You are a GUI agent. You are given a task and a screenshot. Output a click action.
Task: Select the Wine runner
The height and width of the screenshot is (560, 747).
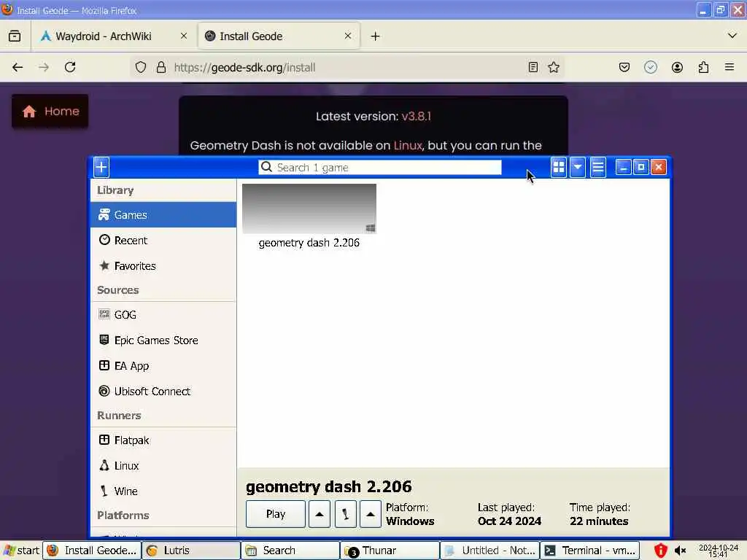pyautogui.click(x=163, y=491)
